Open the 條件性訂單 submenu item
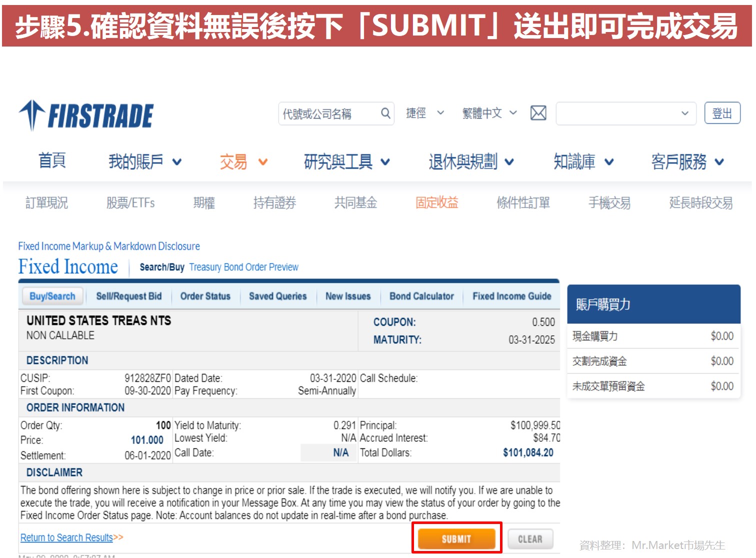756x558 pixels. (523, 203)
